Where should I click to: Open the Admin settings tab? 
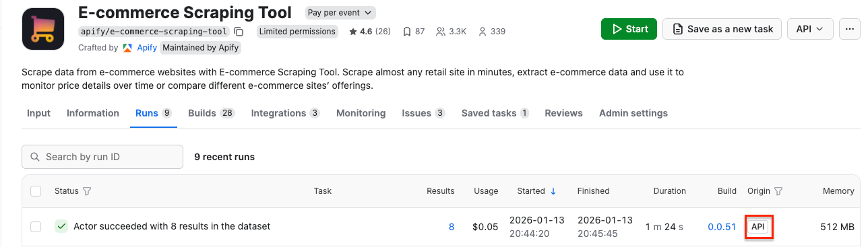pos(633,113)
